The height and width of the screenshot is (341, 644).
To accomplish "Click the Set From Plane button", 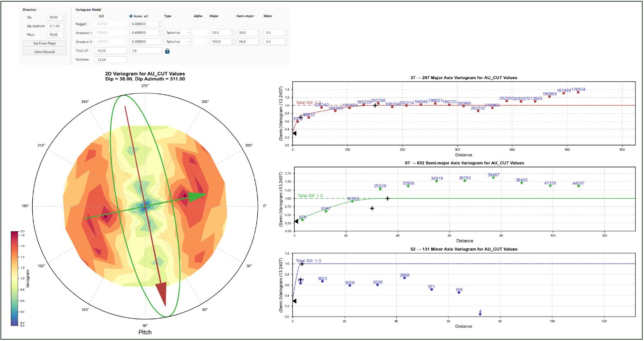I will (x=44, y=43).
